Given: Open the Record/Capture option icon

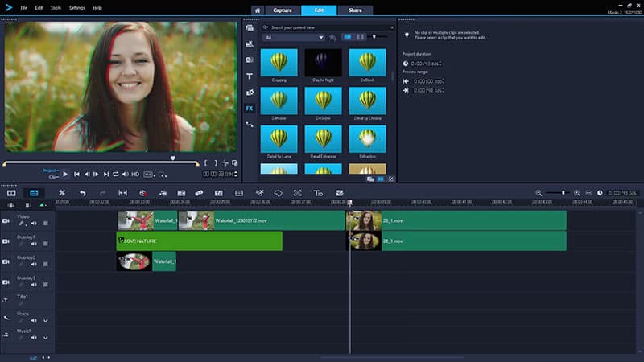Looking at the screenshot, I should (142, 193).
